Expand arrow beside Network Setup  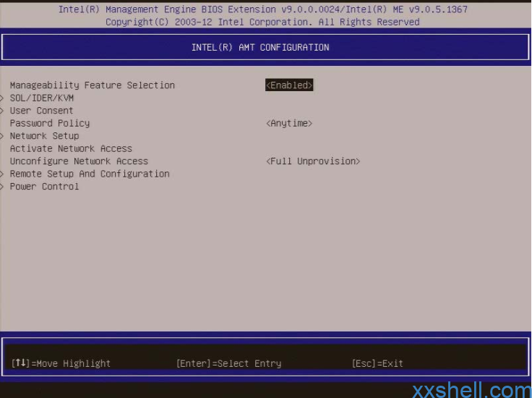pos(2,136)
